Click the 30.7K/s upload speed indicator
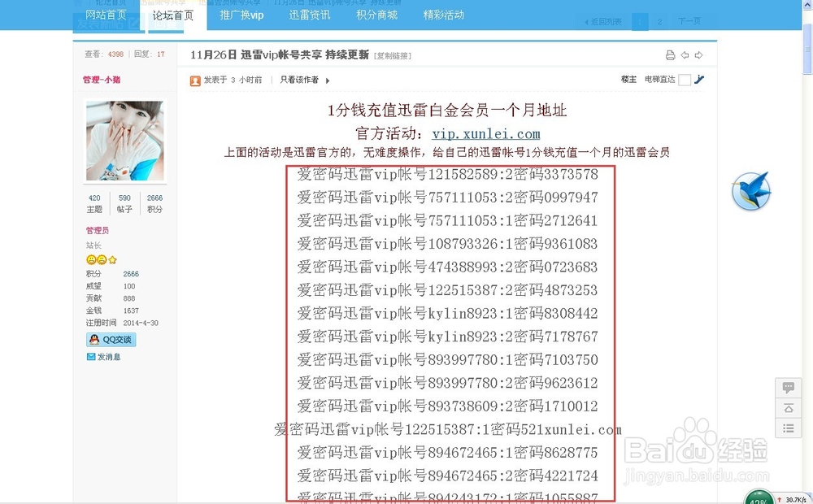Screen dimensions: 813x504 pyautogui.click(x=792, y=499)
